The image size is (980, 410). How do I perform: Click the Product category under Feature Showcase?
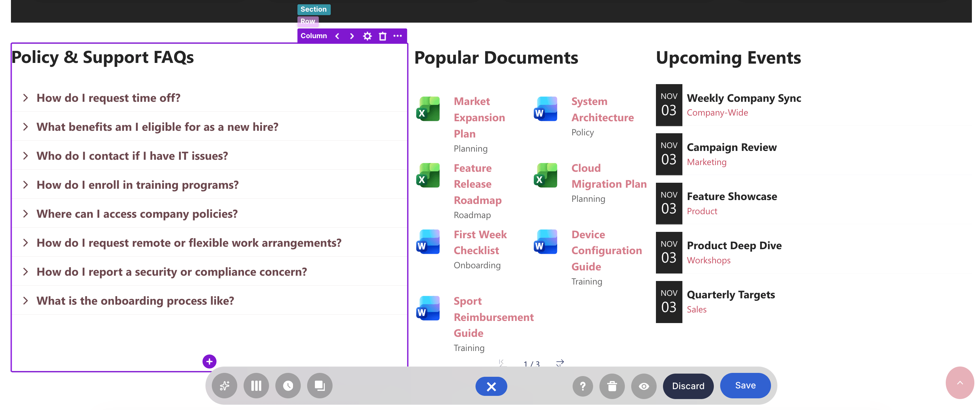coord(702,211)
